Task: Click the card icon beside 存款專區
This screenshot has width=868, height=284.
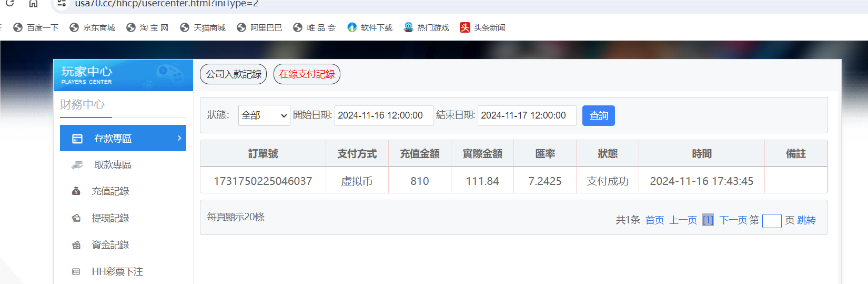Action: (x=77, y=139)
